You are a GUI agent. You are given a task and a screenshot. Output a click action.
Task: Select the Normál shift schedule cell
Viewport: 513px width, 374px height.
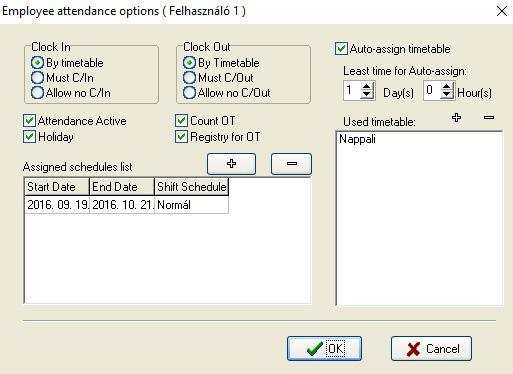tap(192, 205)
